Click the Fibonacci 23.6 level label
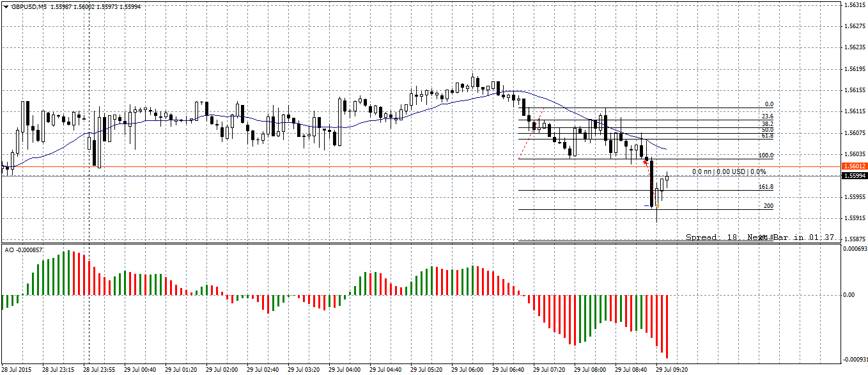Image resolution: width=868 pixels, height=375 pixels. click(768, 116)
